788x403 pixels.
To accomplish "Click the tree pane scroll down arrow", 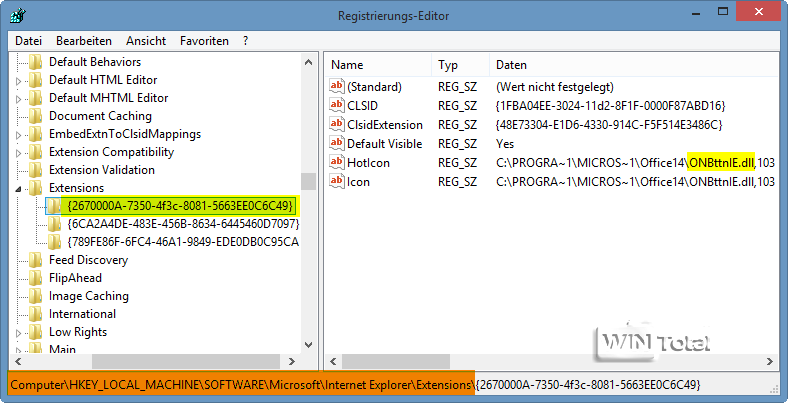I will tap(309, 344).
